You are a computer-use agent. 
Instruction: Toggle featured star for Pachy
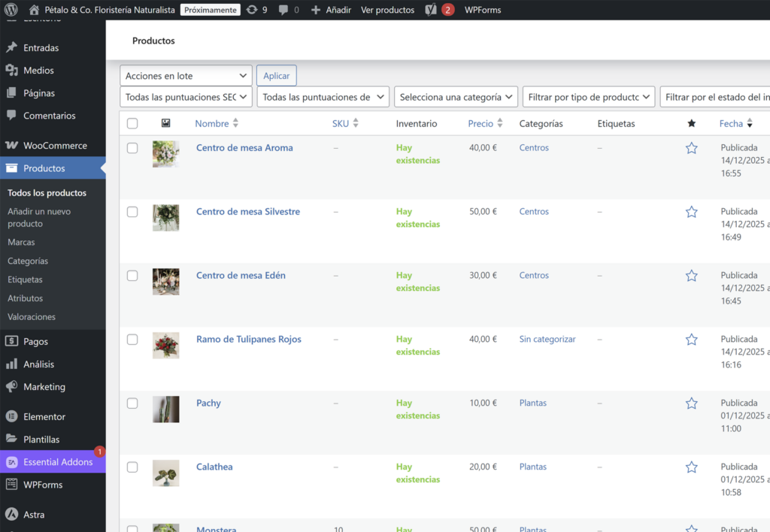(692, 403)
